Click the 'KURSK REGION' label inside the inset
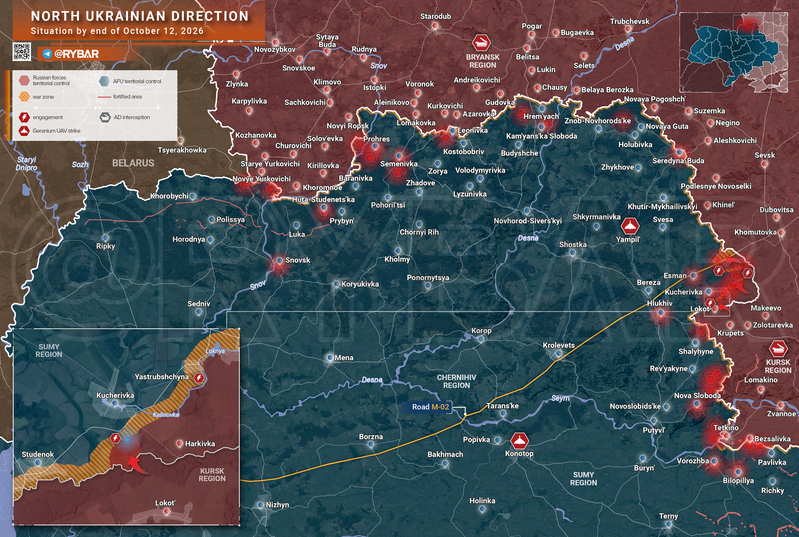799x537 pixels. [x=212, y=475]
